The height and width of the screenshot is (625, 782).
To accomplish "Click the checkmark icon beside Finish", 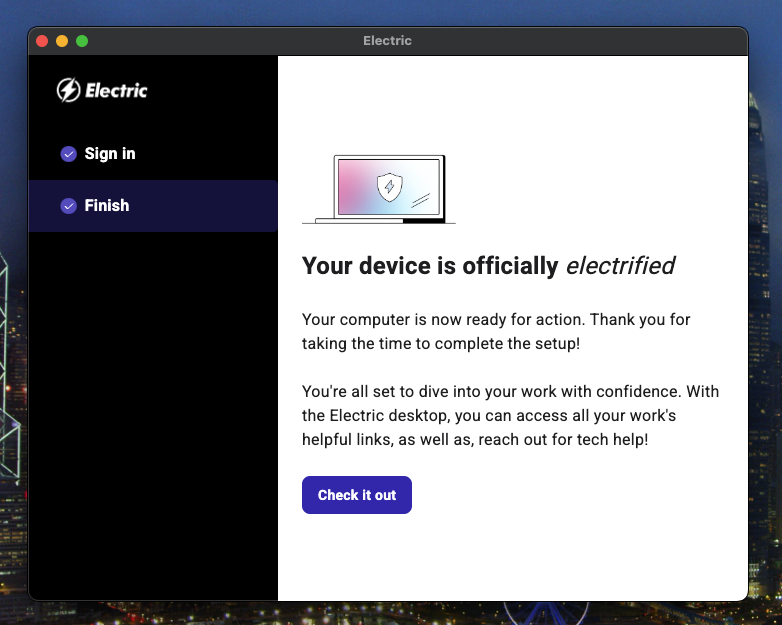I will (69, 206).
